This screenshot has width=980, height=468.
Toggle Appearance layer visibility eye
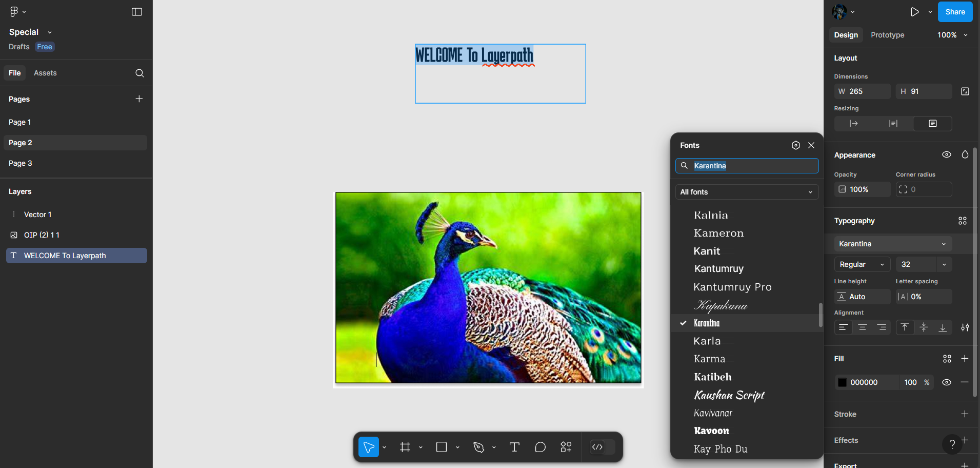pos(947,154)
